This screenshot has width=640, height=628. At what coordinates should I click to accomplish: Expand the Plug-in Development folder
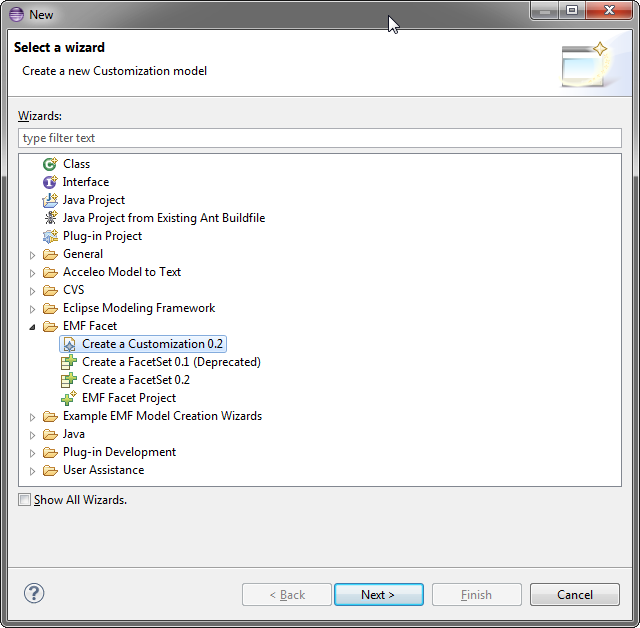(33, 453)
